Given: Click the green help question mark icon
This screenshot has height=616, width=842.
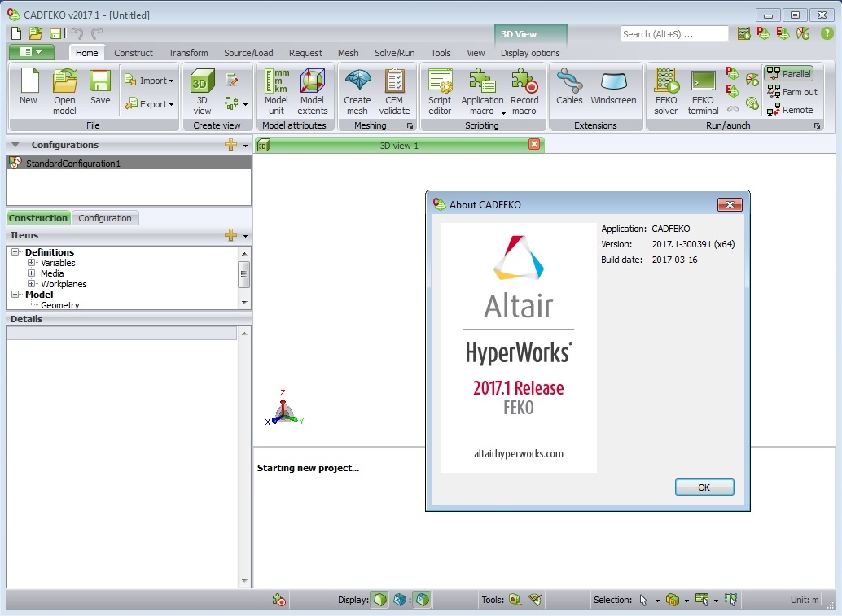Looking at the screenshot, I should click(x=827, y=33).
